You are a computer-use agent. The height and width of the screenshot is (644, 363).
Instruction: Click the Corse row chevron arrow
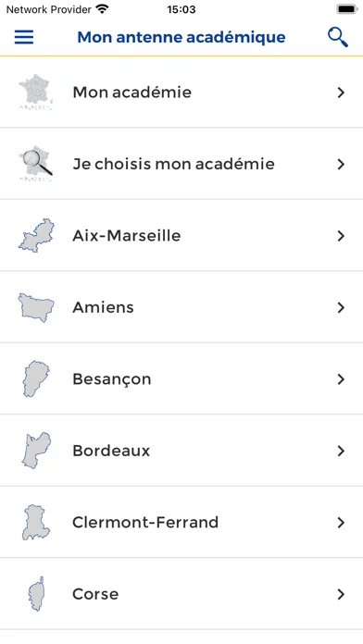coord(341,594)
